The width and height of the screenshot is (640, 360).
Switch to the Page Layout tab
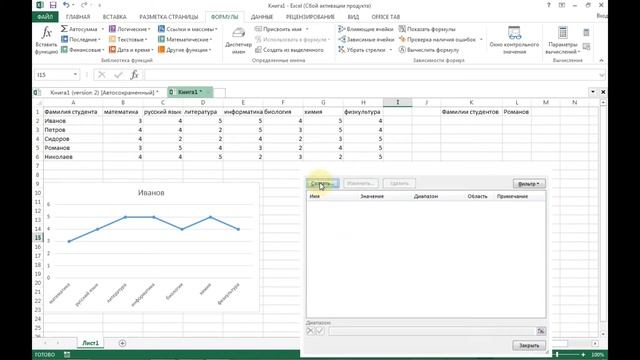tap(169, 17)
